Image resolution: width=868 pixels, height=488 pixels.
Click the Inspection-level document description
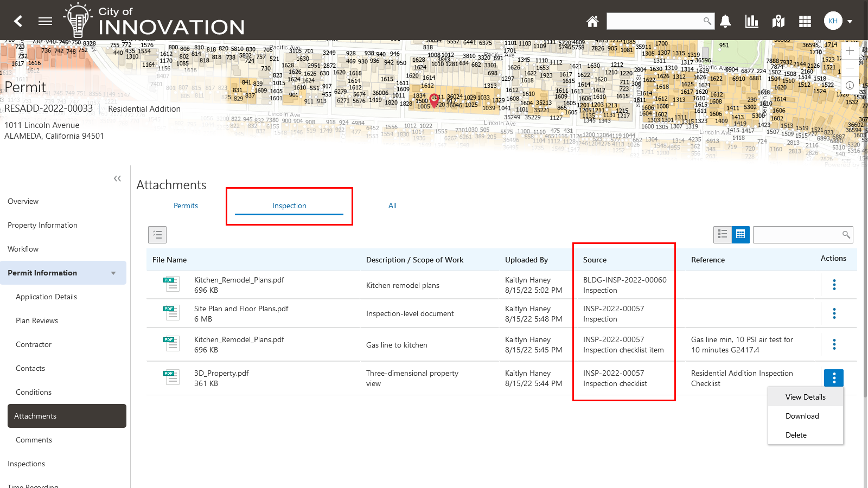point(410,313)
